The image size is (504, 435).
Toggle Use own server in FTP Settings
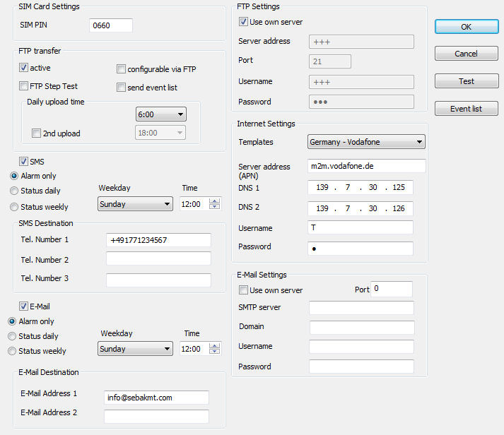(x=243, y=21)
